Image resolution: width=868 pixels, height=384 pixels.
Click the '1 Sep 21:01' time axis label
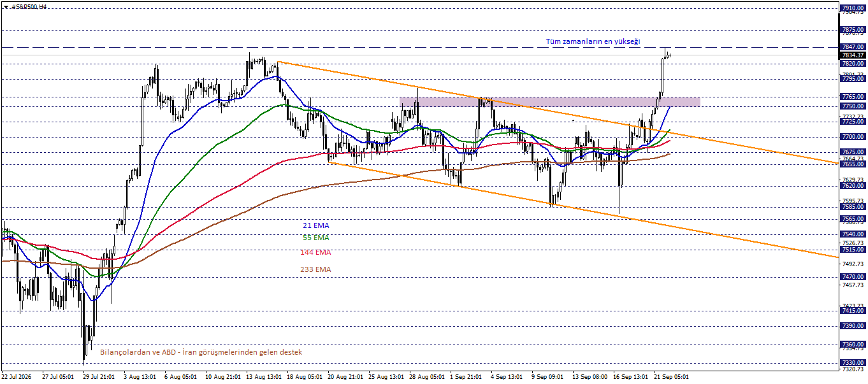pyautogui.click(x=466, y=377)
